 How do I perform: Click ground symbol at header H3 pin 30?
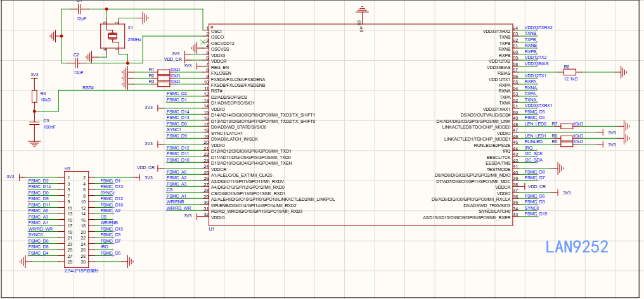pos(130,261)
